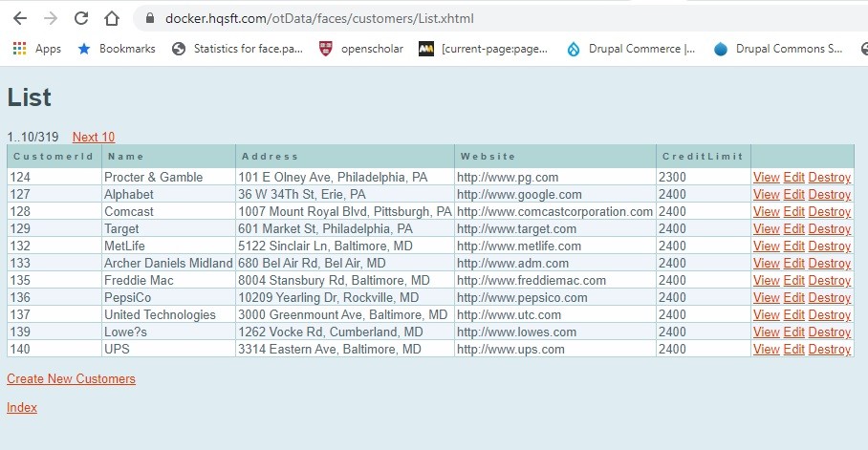This screenshot has height=450, width=868.
Task: View the Comcast customer
Action: (x=766, y=211)
